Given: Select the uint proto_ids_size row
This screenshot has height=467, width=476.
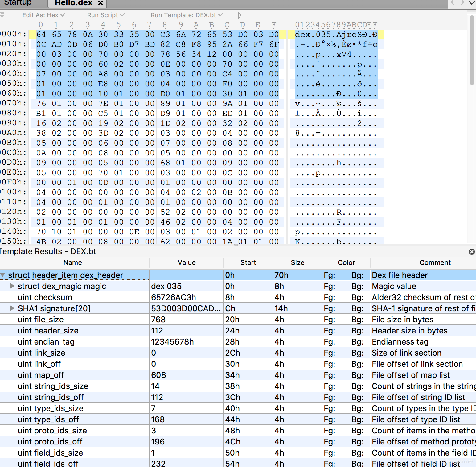Looking at the screenshot, I should pyautogui.click(x=238, y=430).
